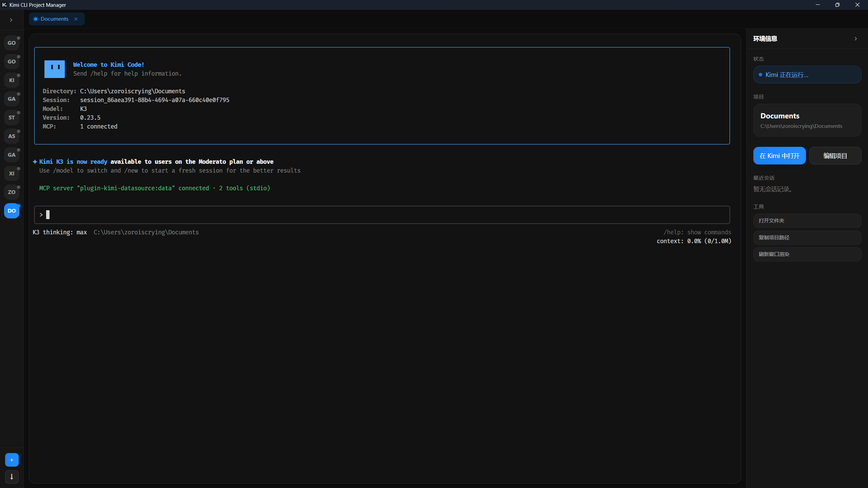Click 'Use /model to switch' hint line
868x488 pixels.
point(170,171)
